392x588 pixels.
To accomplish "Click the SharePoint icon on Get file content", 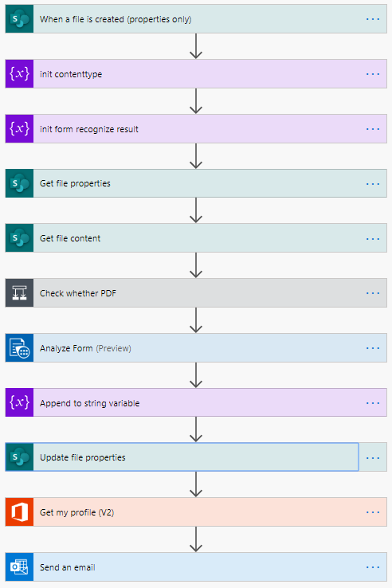I will pyautogui.click(x=19, y=238).
